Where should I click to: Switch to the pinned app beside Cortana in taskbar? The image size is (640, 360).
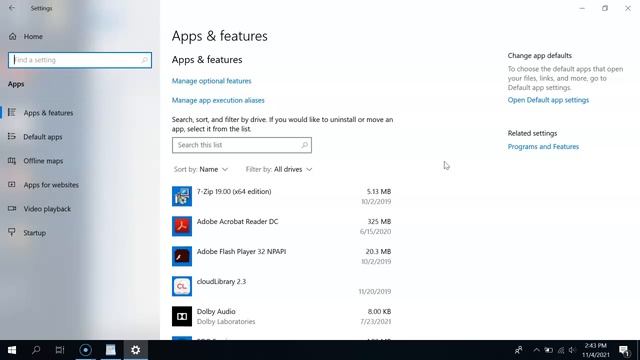point(111,350)
